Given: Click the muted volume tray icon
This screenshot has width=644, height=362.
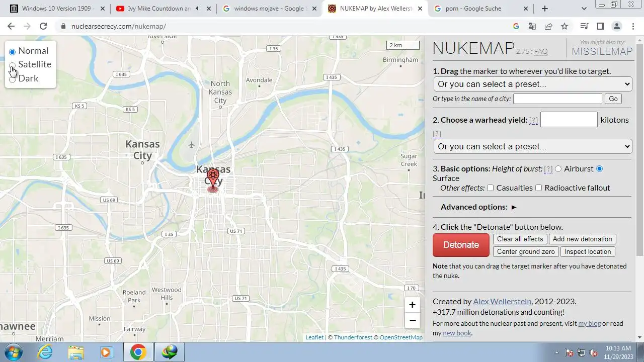Looking at the screenshot, I should 593,352.
